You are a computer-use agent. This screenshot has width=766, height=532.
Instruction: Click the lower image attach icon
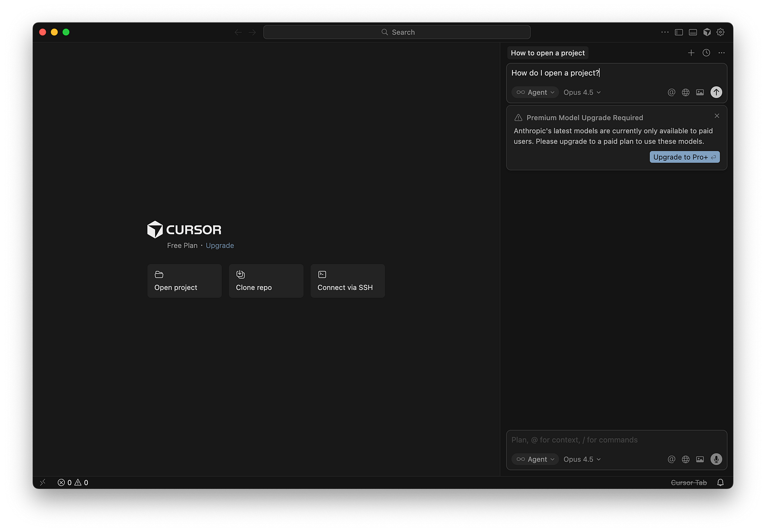[700, 459]
